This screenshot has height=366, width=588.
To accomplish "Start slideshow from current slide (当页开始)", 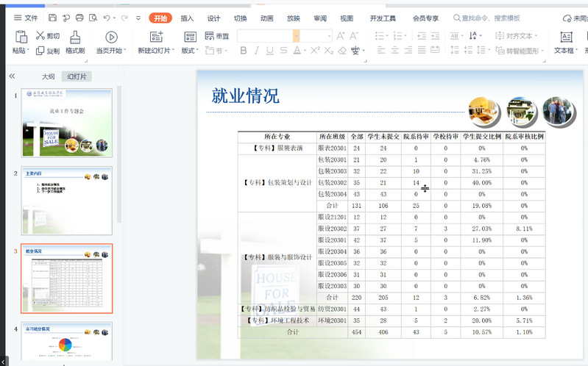I will [x=112, y=42].
